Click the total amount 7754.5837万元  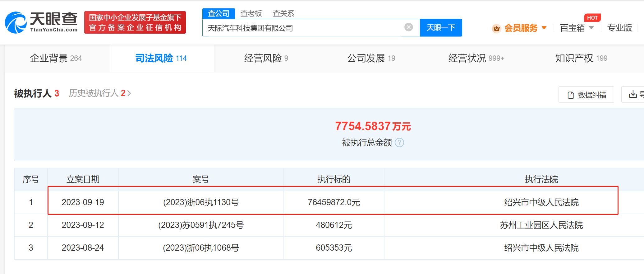(x=373, y=126)
